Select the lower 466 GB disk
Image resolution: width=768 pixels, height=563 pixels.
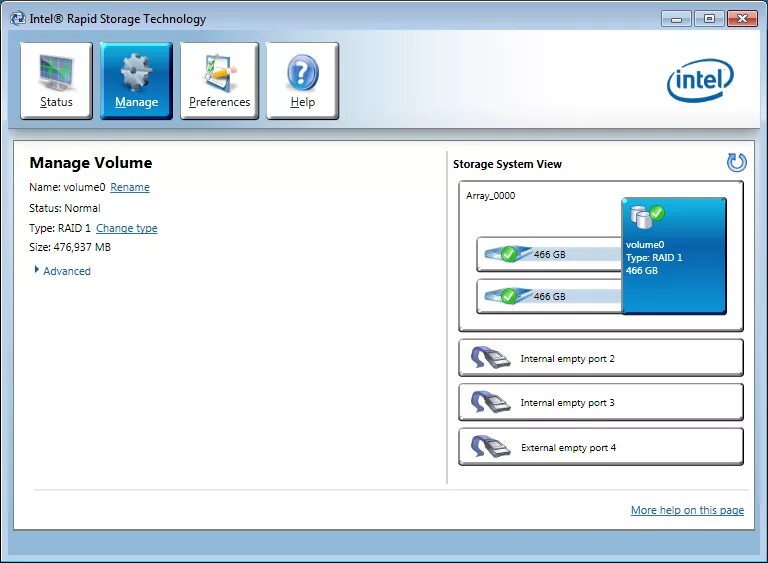tap(549, 296)
